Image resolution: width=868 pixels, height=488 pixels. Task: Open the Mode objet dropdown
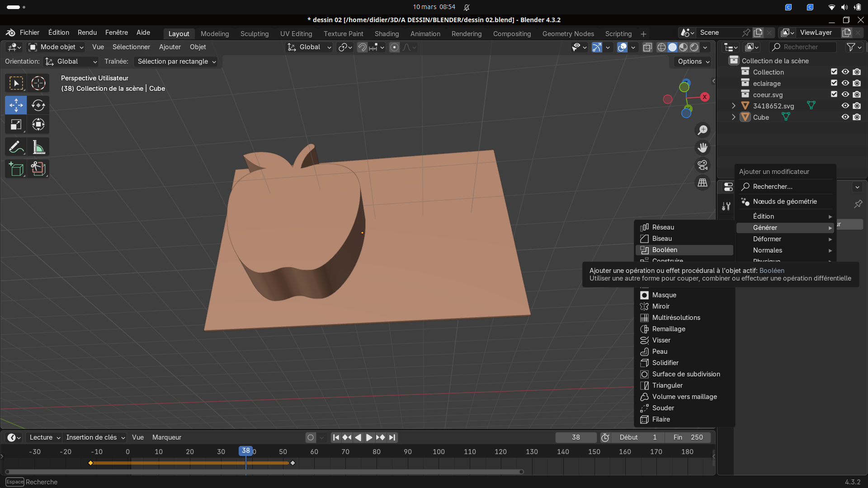[56, 47]
